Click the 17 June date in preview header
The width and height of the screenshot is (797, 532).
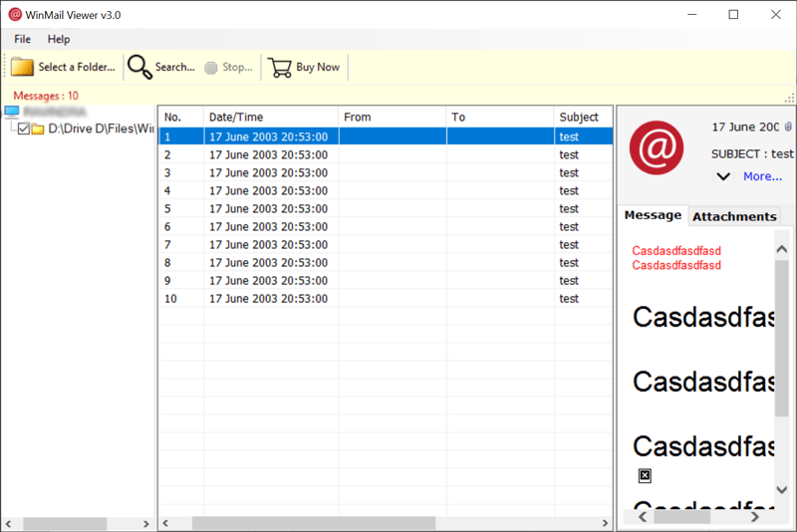point(745,128)
